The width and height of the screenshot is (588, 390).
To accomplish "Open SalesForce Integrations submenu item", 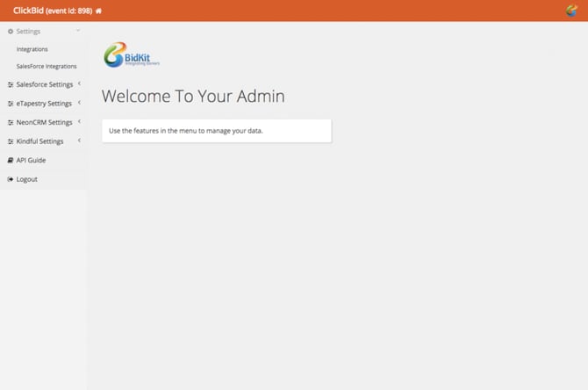I will (x=47, y=67).
